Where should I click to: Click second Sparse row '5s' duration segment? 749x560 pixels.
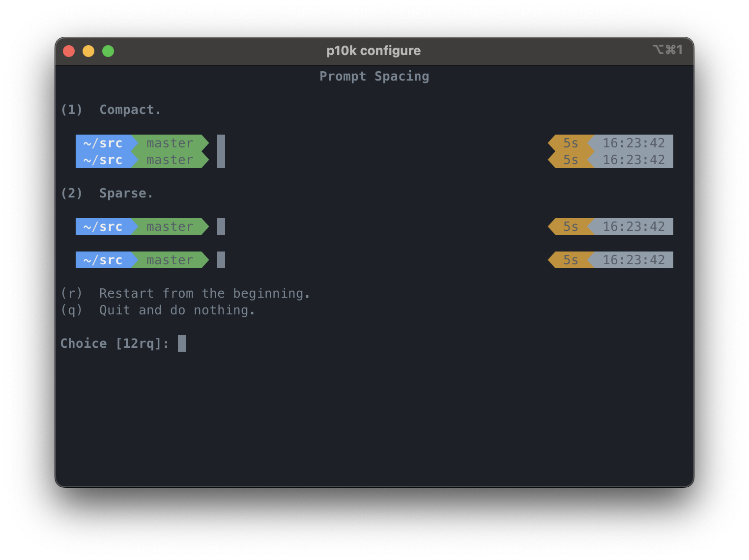[x=571, y=260]
